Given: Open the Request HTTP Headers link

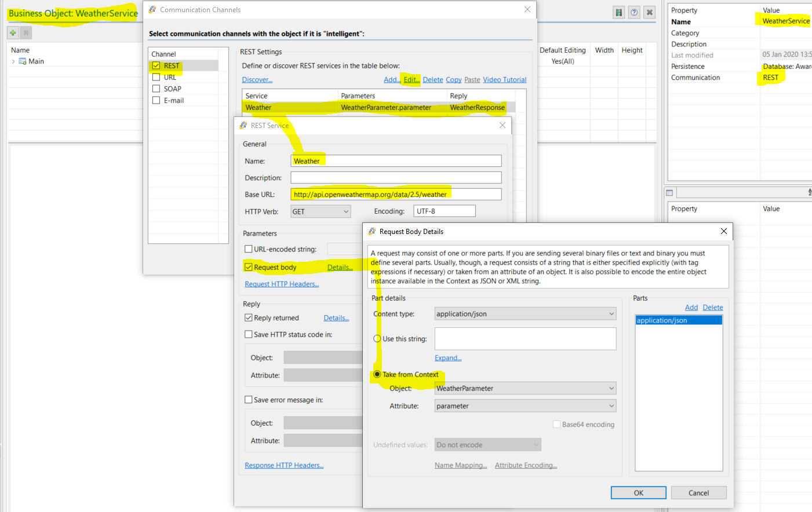Looking at the screenshot, I should tap(282, 284).
